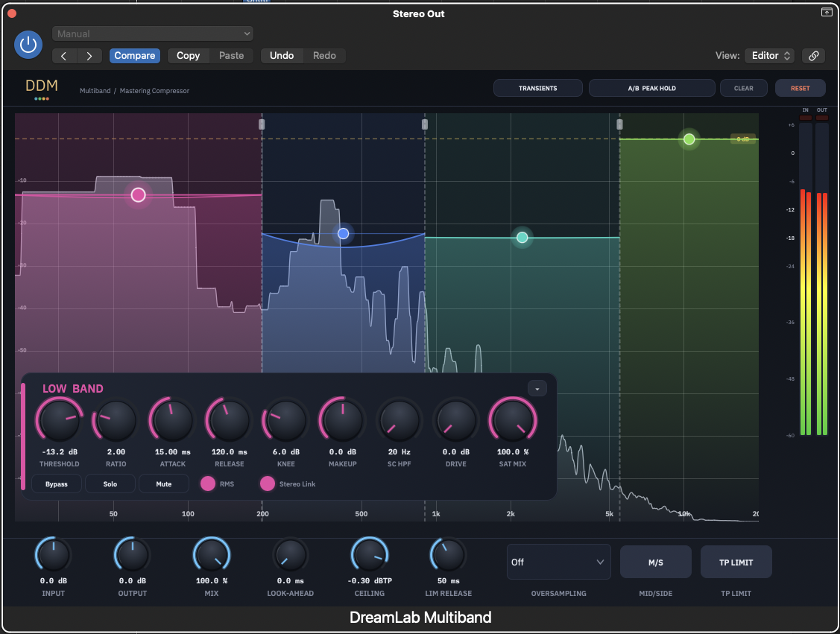
Task: Adjust the INPUT gain knob
Action: click(54, 555)
